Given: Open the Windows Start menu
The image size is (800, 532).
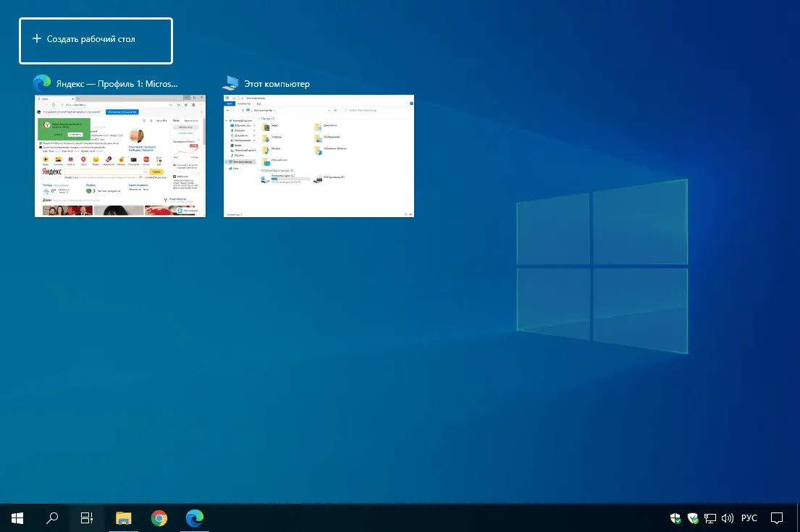Looking at the screenshot, I should [x=17, y=518].
